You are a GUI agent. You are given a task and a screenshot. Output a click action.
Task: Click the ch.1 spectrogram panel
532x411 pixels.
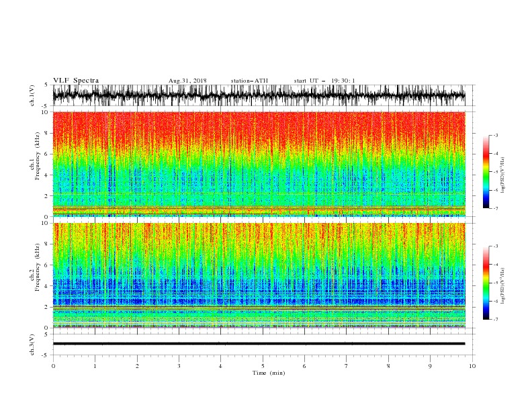tap(259, 164)
